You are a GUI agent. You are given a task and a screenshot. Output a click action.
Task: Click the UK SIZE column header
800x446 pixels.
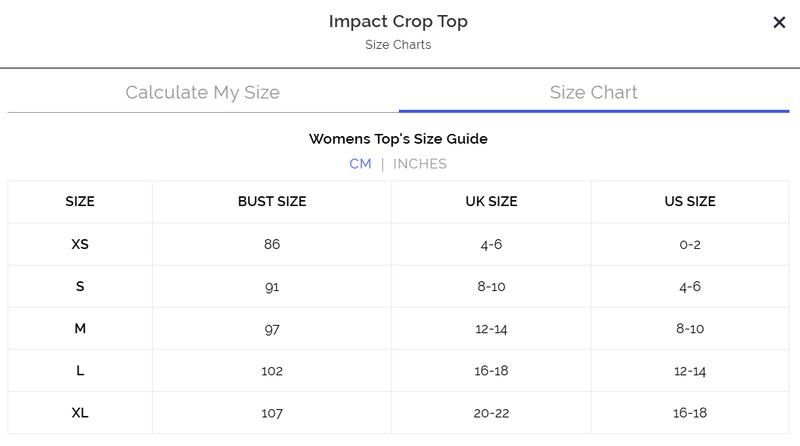[x=491, y=201]
